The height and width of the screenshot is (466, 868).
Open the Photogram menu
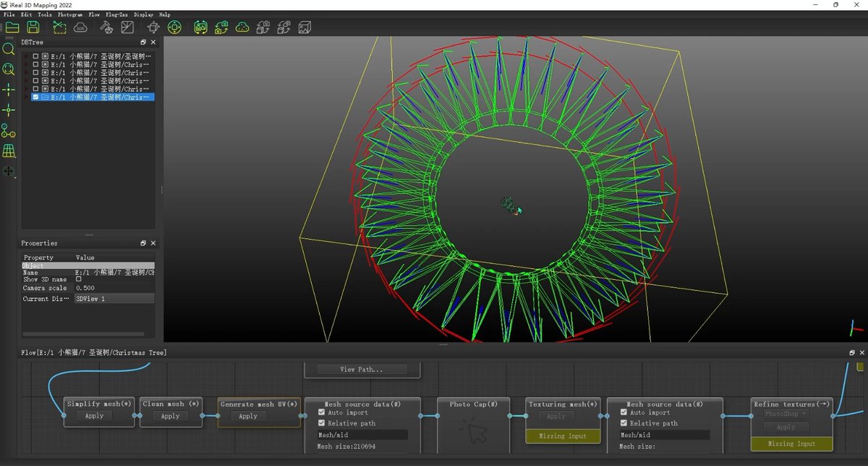coord(70,14)
